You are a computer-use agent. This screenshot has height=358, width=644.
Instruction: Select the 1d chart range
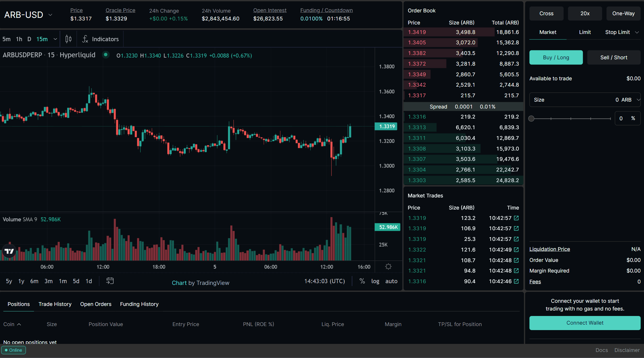click(89, 281)
